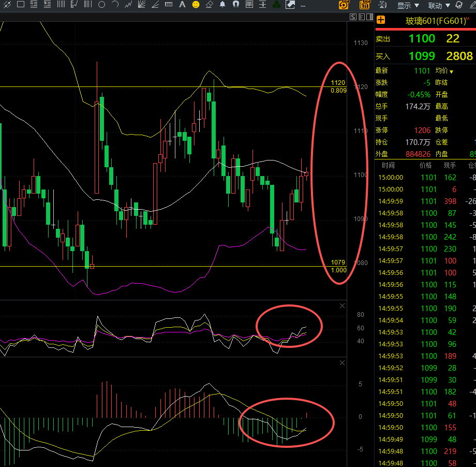Open more drawing tools ellipsis
This screenshot has height=467, width=476.
pos(303,6)
